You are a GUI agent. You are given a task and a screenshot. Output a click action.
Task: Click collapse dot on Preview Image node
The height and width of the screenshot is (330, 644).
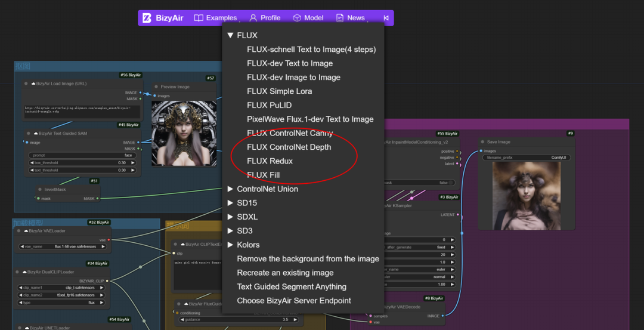[156, 87]
